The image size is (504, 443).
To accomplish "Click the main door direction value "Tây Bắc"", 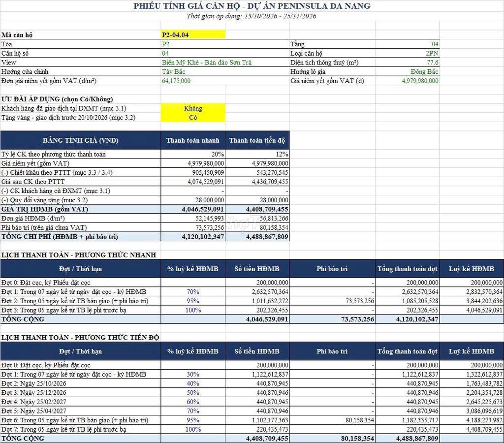I will click(174, 71).
